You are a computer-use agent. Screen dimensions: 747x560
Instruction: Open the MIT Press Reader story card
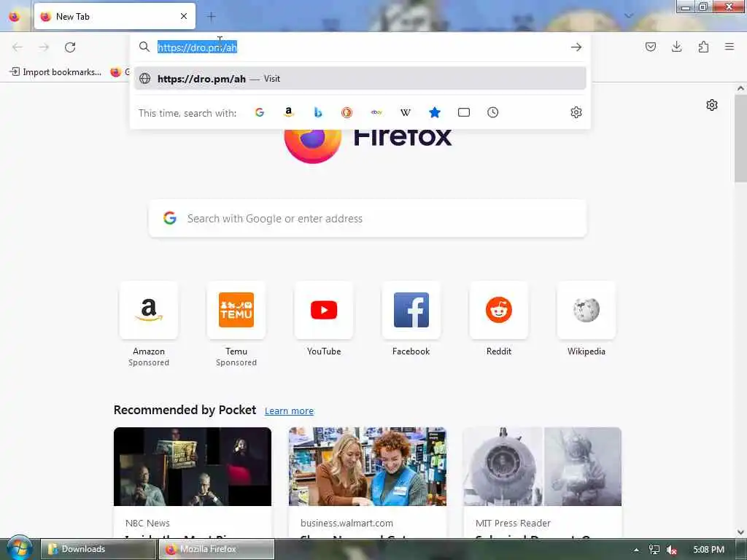point(542,483)
